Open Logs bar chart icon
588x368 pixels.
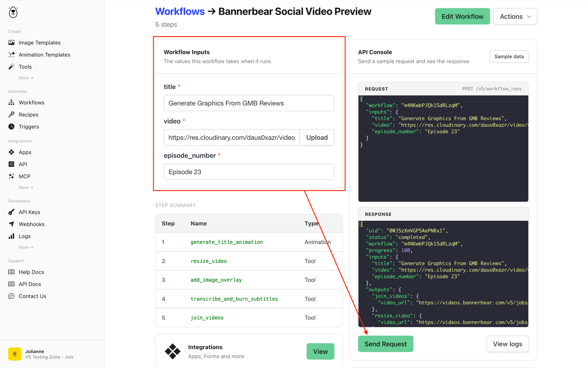click(11, 236)
